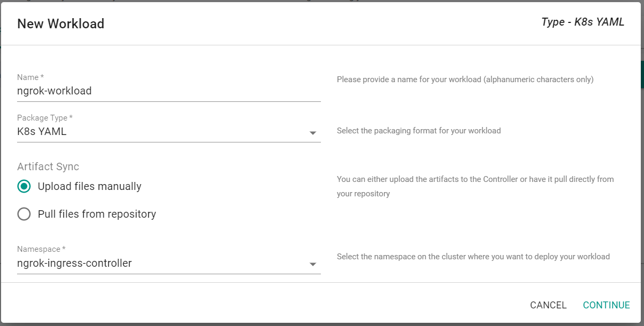Click the Artifact Sync section heading
Screen dimensions: 644x326
(48, 166)
